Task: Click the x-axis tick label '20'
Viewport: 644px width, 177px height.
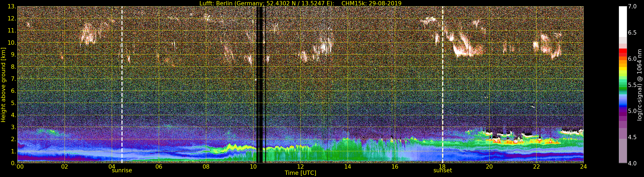Action: pos(489,167)
